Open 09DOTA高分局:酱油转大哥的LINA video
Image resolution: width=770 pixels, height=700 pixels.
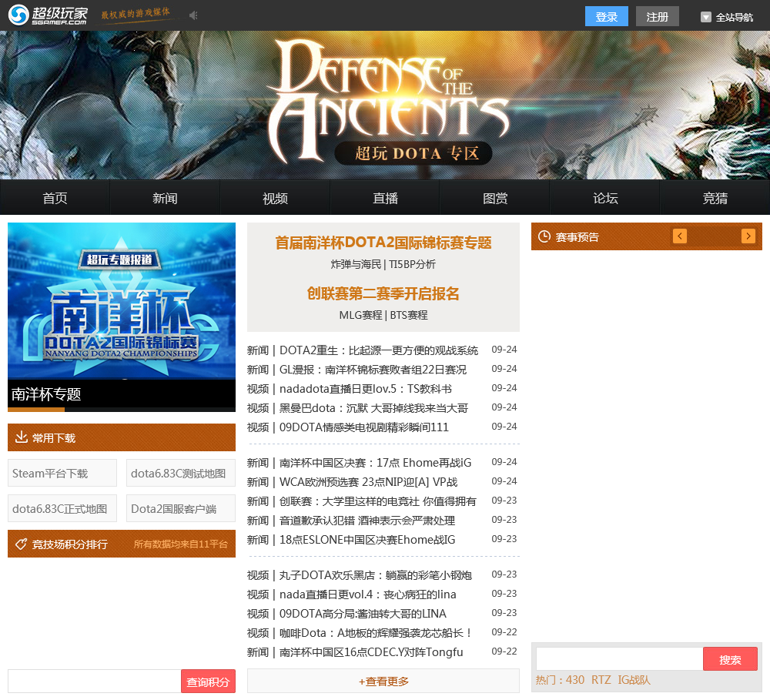click(x=363, y=614)
